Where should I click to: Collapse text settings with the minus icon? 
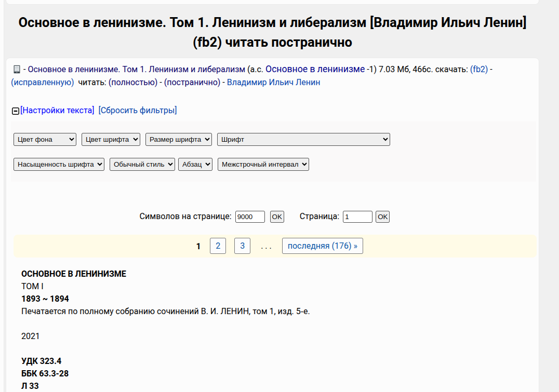tap(16, 111)
